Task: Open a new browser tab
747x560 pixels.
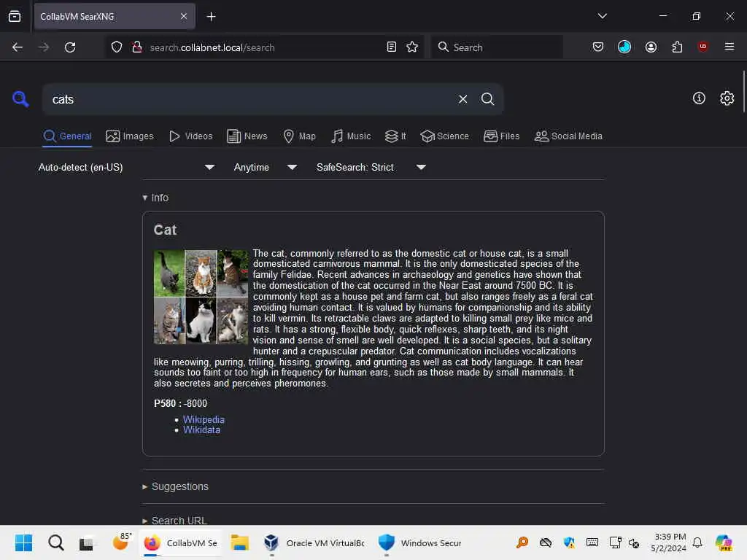Action: click(x=211, y=17)
